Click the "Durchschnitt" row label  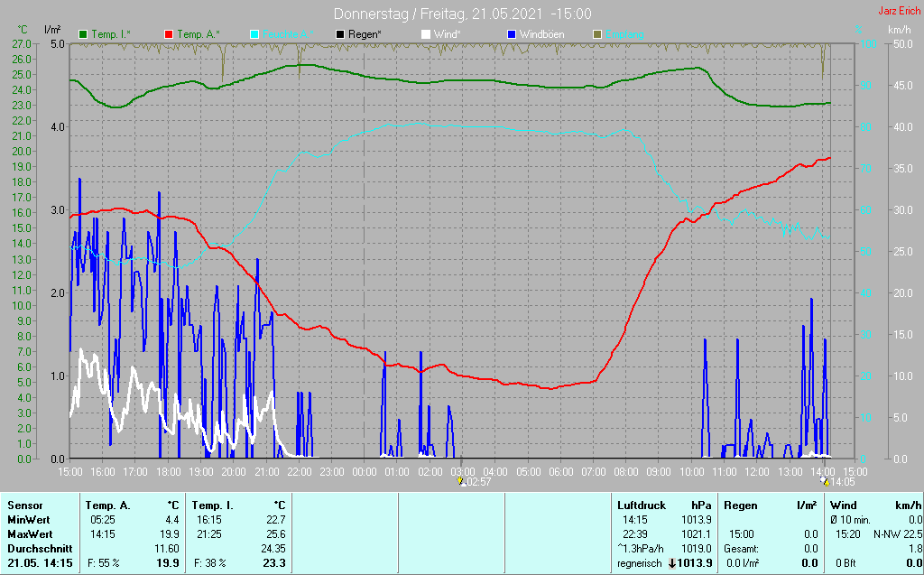tap(38, 549)
